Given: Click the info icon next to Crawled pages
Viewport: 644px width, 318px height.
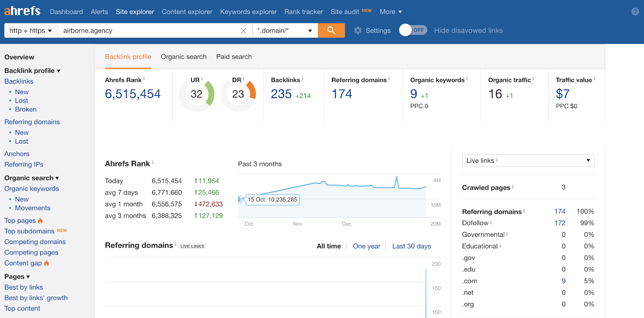Looking at the screenshot, I should tap(513, 187).
